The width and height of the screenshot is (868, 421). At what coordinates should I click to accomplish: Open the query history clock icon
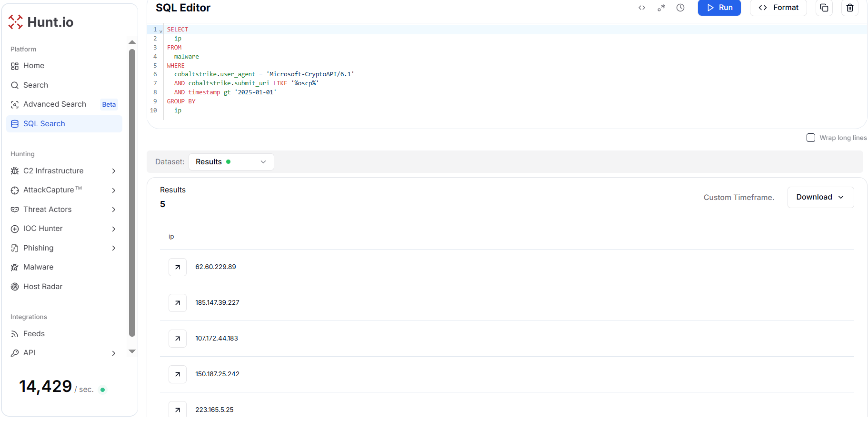click(680, 8)
